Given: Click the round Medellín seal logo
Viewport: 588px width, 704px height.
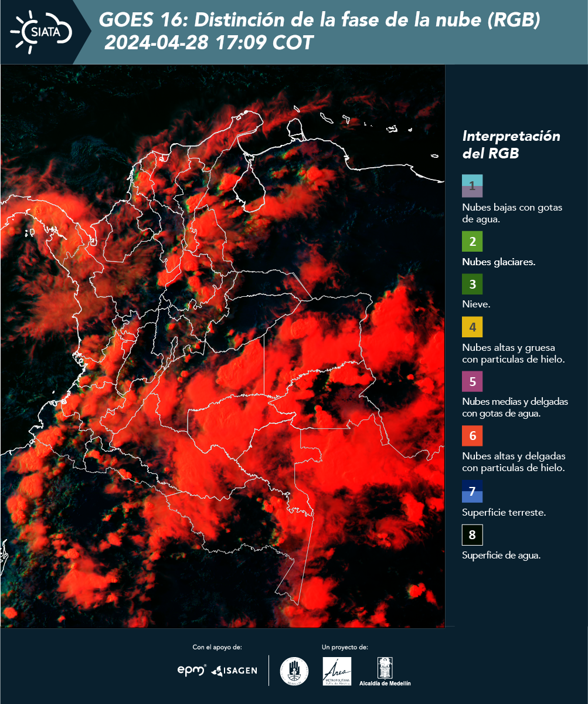Looking at the screenshot, I should tap(294, 671).
